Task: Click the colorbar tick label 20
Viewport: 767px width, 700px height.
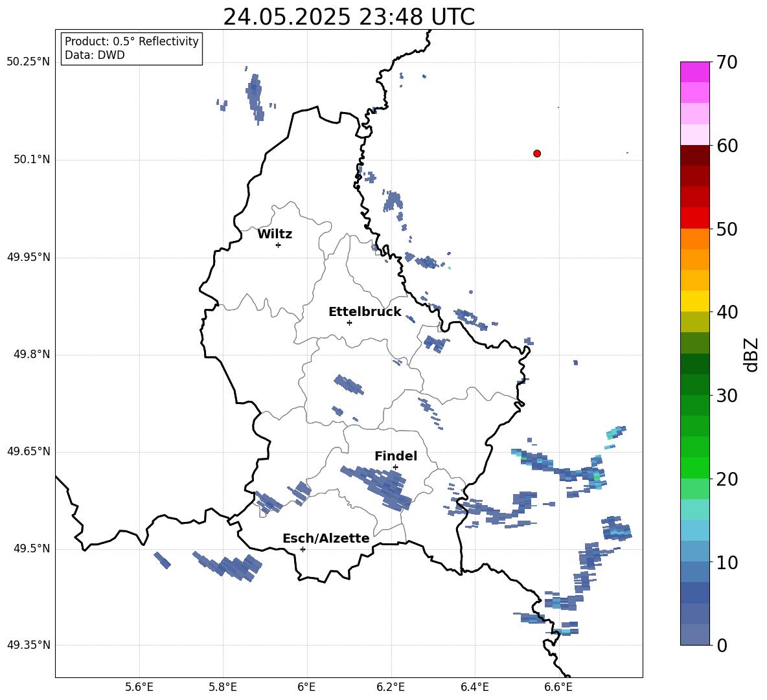Action: (x=727, y=479)
